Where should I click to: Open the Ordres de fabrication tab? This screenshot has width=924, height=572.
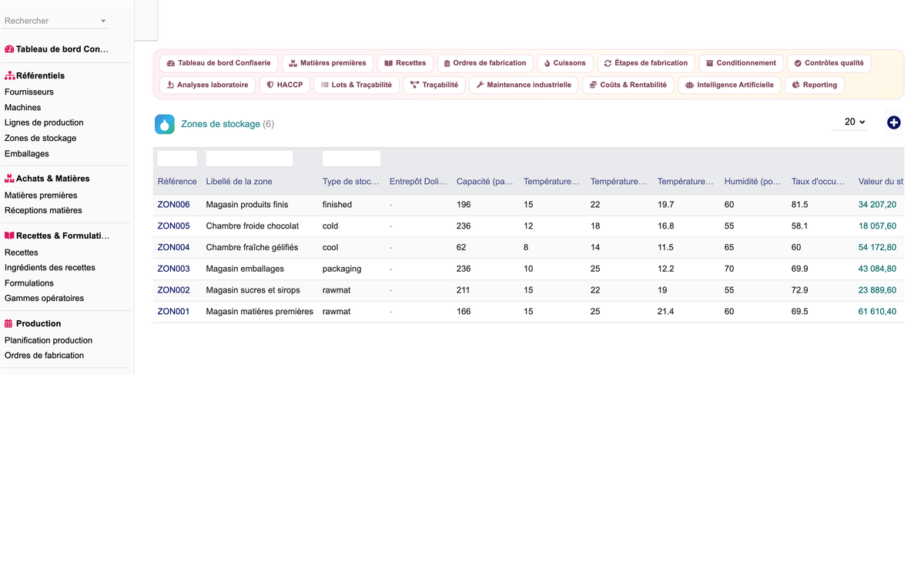click(x=485, y=63)
